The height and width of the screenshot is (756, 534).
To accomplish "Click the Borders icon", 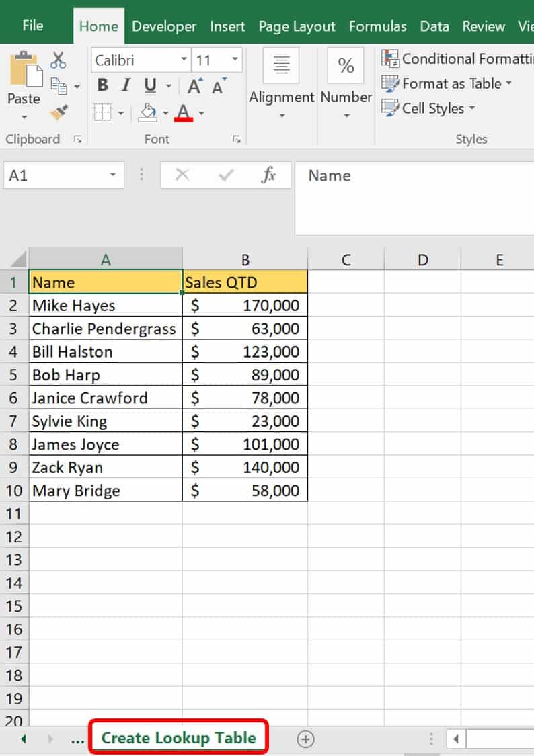I will point(102,112).
